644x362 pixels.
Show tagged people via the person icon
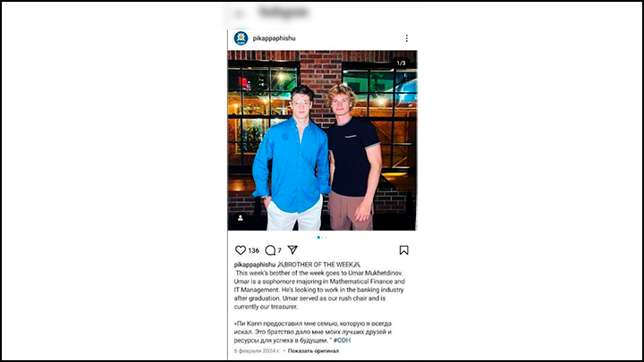coord(241,218)
